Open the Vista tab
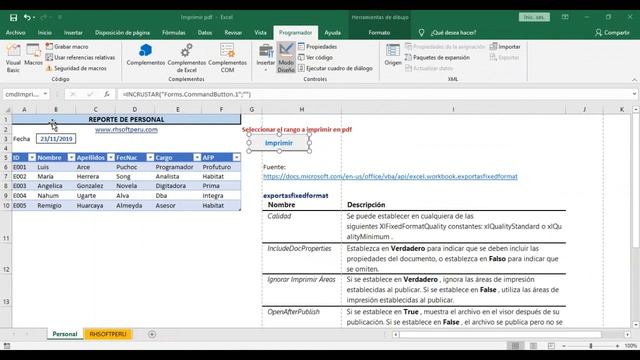Viewport: 640px width, 360px height. [x=260, y=32]
